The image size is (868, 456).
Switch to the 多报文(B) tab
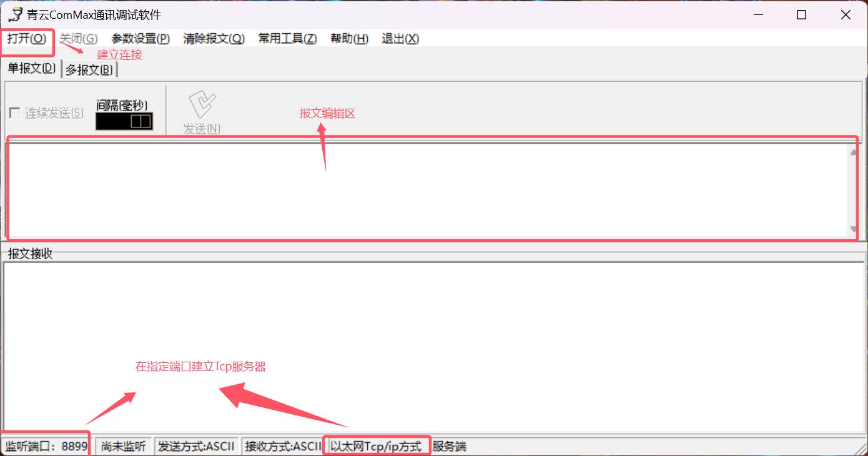(x=90, y=70)
